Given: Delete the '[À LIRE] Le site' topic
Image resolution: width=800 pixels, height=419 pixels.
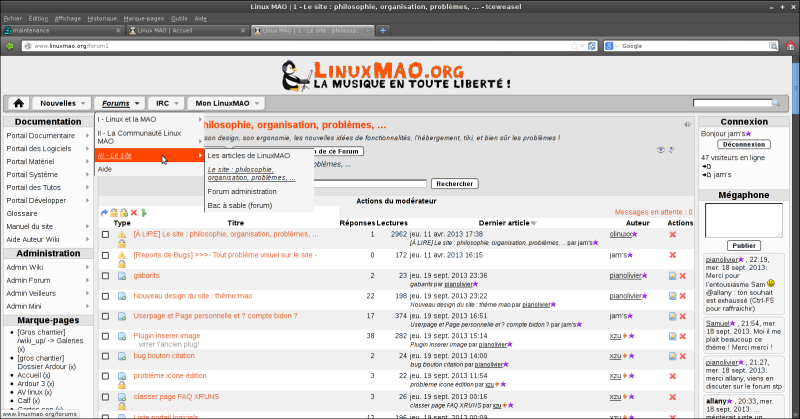Looking at the screenshot, I should coord(672,234).
